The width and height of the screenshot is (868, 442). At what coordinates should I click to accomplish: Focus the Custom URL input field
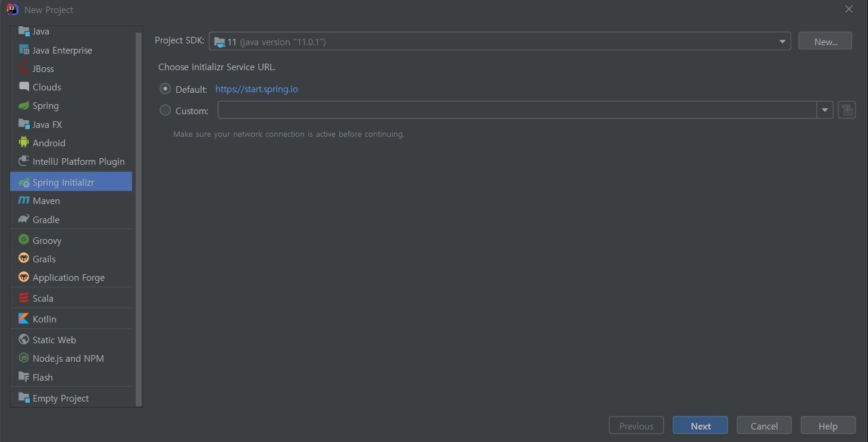(518, 110)
